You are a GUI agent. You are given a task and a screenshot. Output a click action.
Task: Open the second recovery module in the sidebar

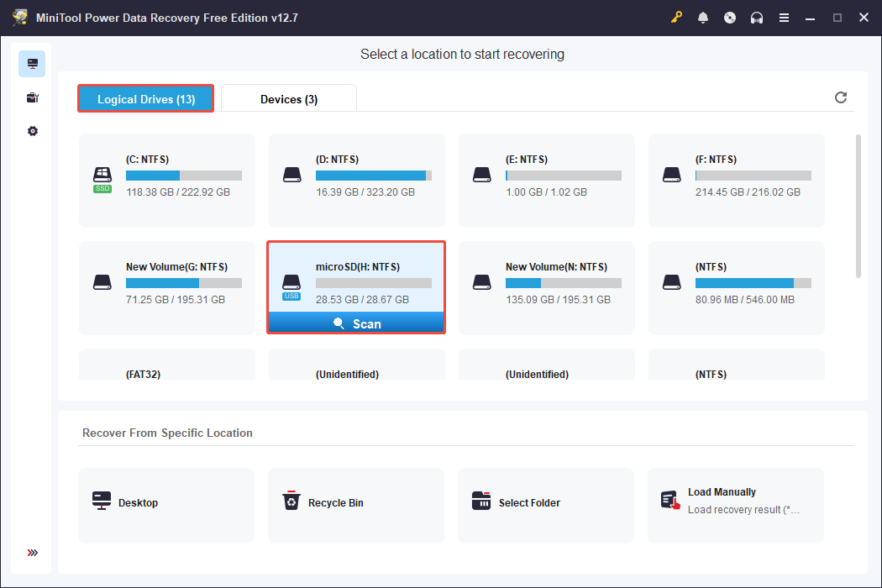click(x=32, y=97)
